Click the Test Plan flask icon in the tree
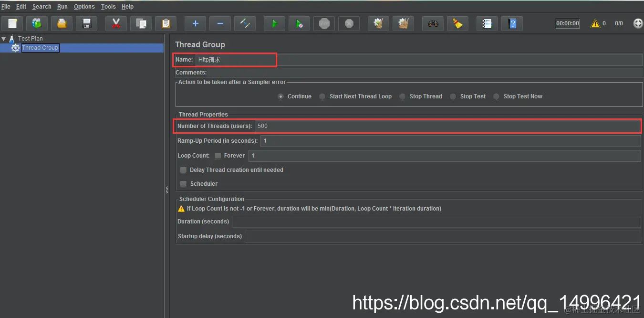Viewport: 644px width, 318px height. tap(12, 39)
